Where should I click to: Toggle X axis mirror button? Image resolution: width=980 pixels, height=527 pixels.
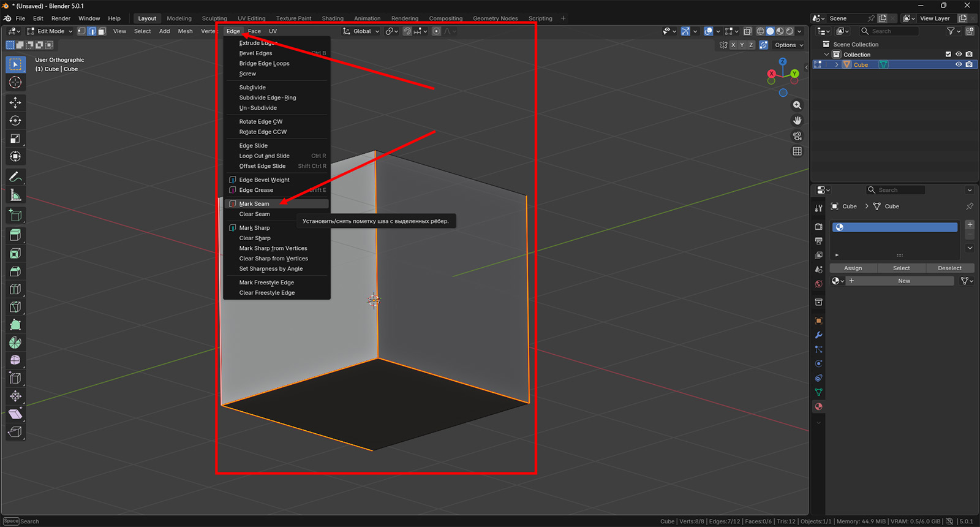point(733,45)
